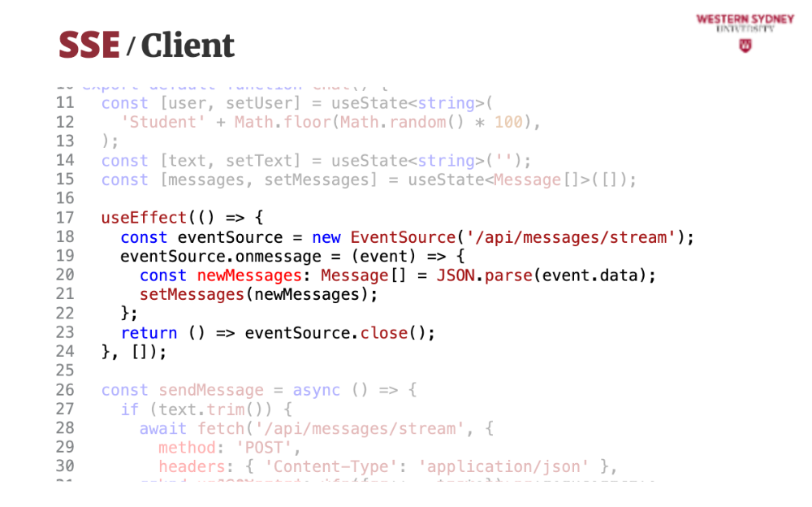Click the 'POST' string on line 29
The width and height of the screenshot is (812, 507).
point(268,448)
